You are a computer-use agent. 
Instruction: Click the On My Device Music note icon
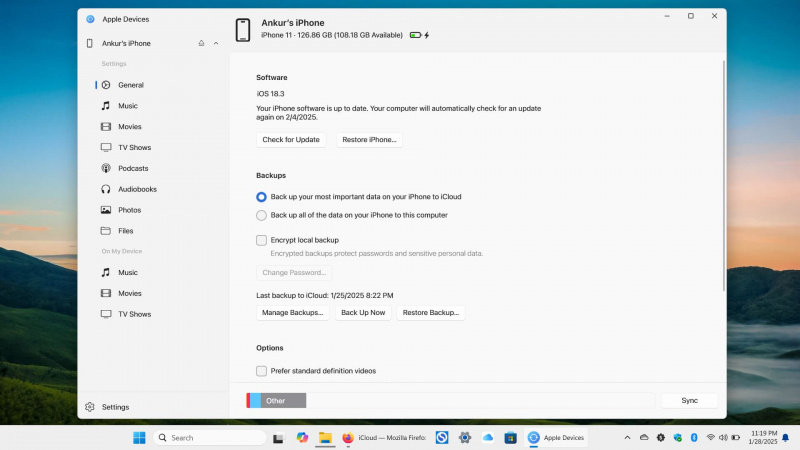106,272
